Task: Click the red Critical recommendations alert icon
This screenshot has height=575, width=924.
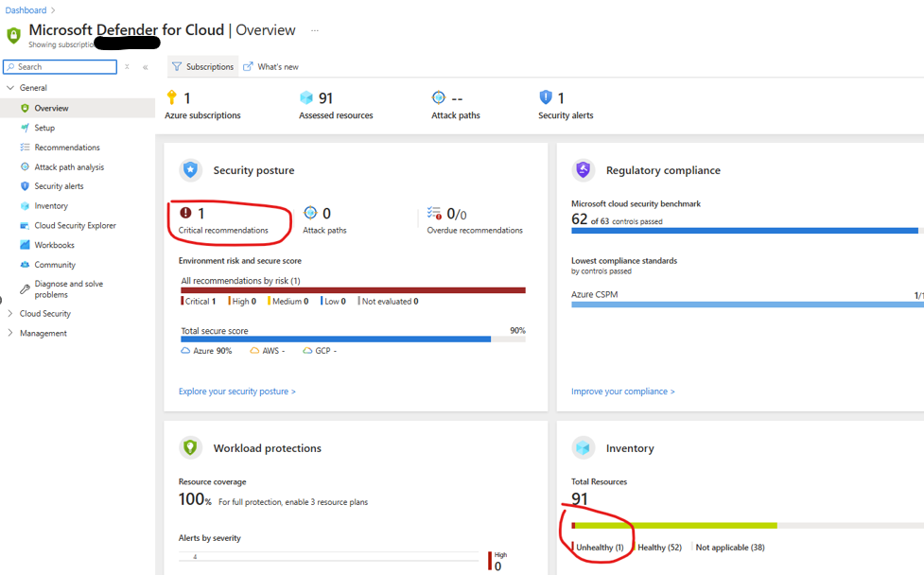Action: pos(185,213)
